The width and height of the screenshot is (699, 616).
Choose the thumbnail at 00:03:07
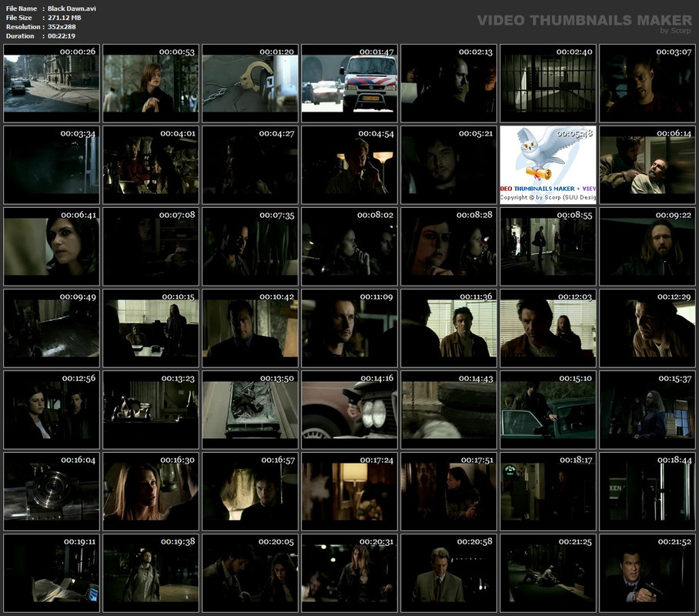[x=647, y=83]
